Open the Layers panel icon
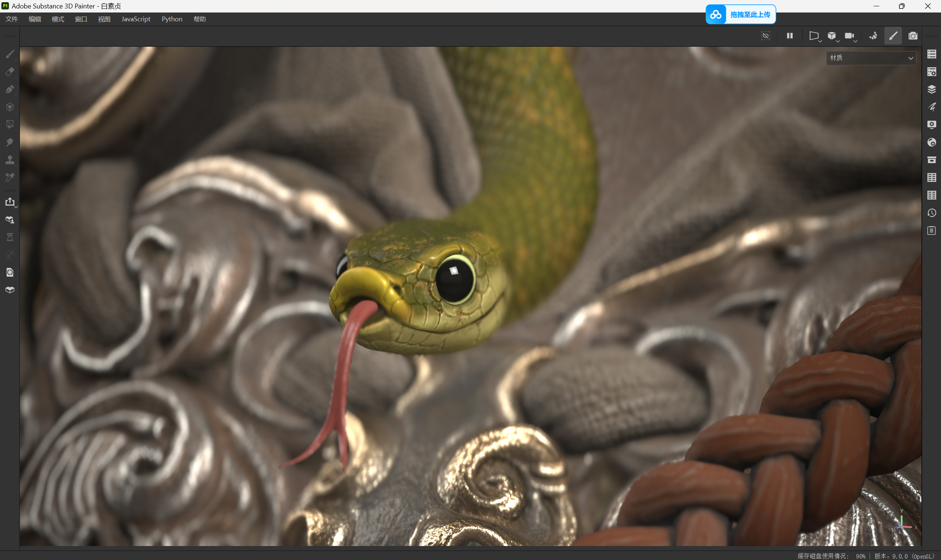 coord(931,89)
